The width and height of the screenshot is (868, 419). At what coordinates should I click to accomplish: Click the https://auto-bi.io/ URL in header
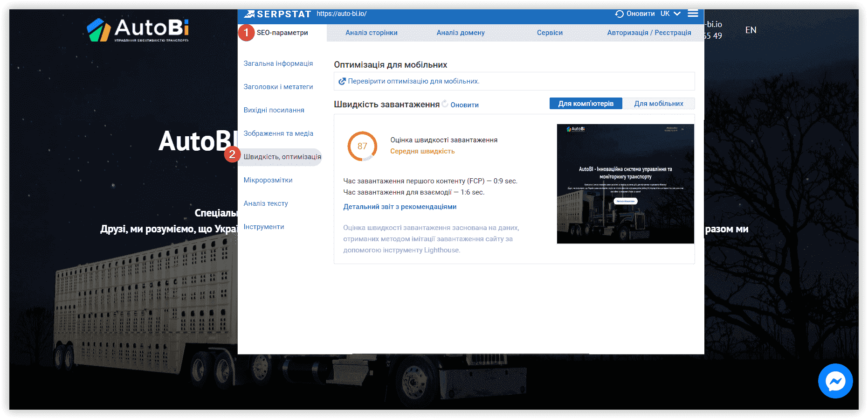342,14
